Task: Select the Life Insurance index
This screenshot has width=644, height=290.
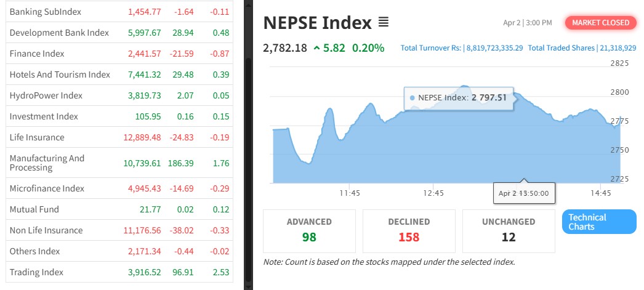Action: [x=37, y=137]
